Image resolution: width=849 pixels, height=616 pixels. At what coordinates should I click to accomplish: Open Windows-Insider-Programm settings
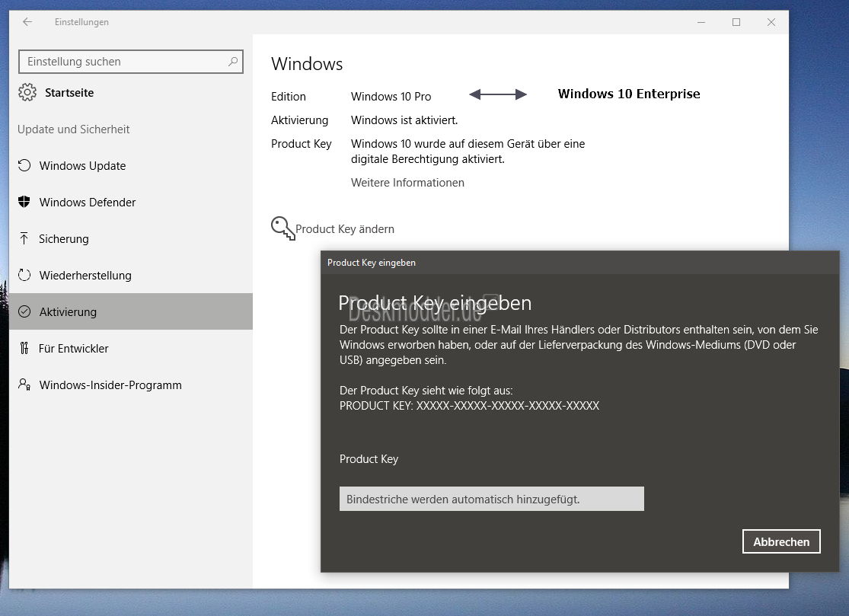(x=131, y=385)
